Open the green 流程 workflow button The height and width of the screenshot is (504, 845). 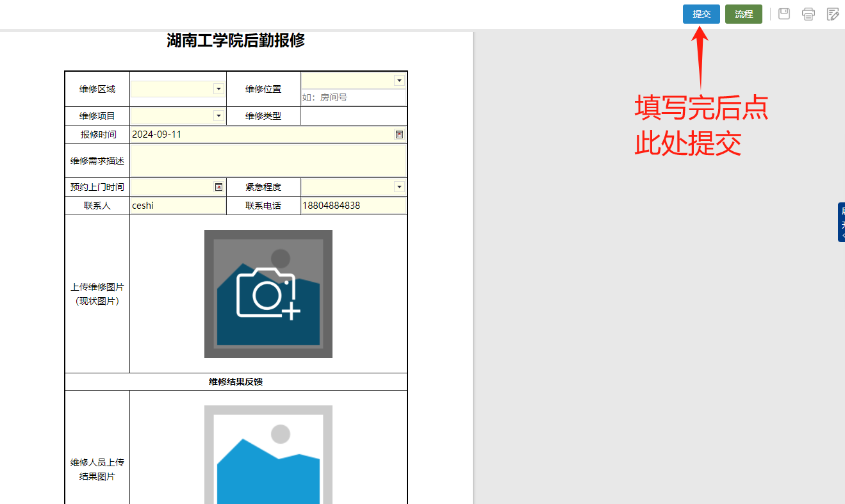744,14
